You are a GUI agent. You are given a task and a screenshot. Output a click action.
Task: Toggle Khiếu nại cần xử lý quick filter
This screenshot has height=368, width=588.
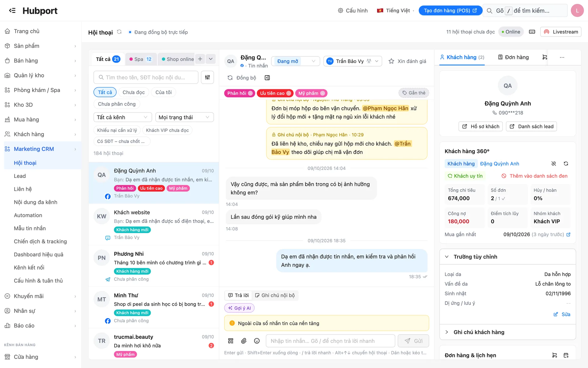click(x=117, y=130)
